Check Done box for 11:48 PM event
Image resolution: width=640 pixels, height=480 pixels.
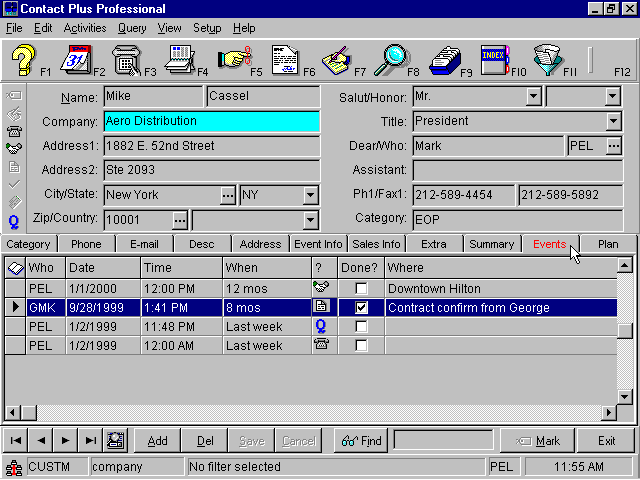(361, 327)
